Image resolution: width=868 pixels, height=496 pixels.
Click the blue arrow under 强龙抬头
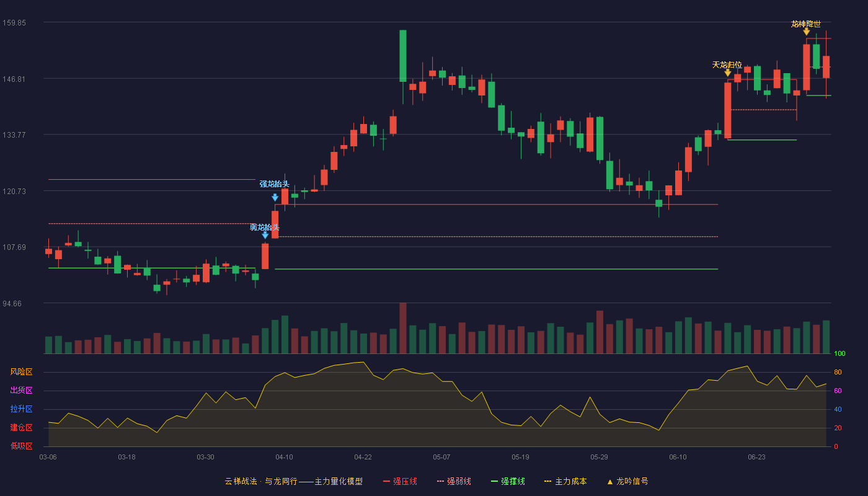point(275,198)
